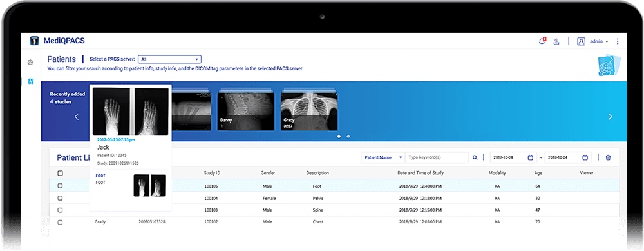Open the Patient Name filter dropdown
This screenshot has height=251, width=644.
tap(383, 157)
